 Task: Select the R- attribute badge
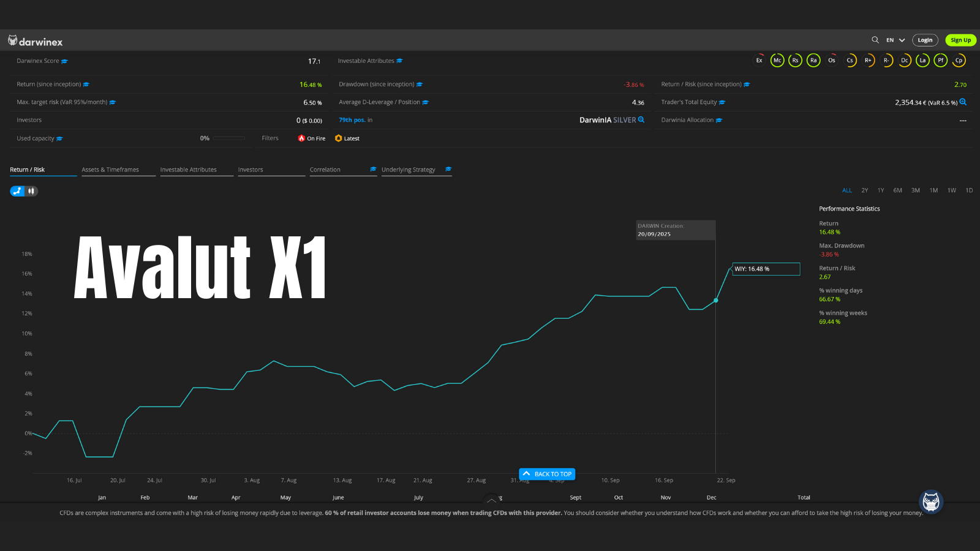pyautogui.click(x=886, y=60)
